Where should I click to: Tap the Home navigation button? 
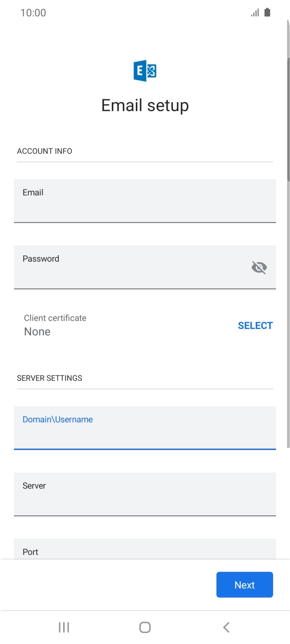[x=145, y=627]
